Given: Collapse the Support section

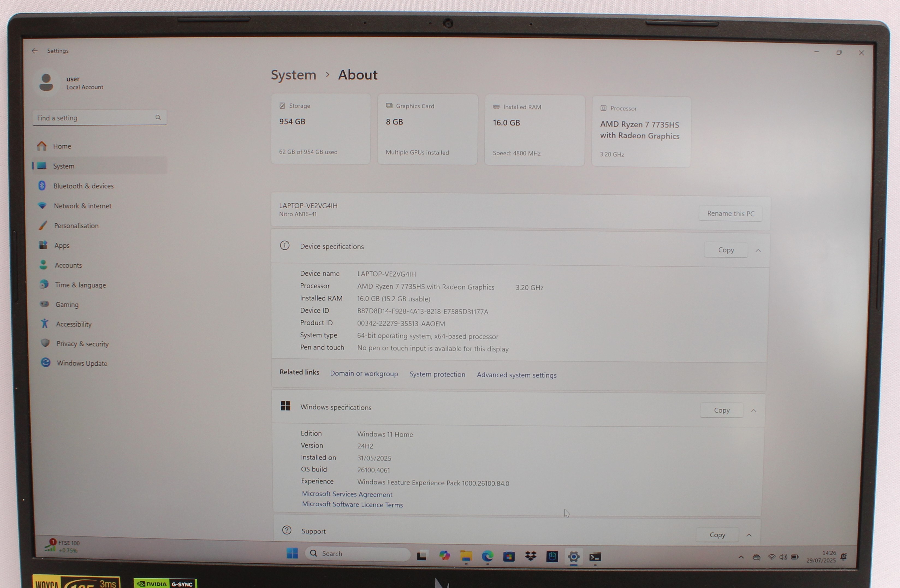Looking at the screenshot, I should (749, 535).
